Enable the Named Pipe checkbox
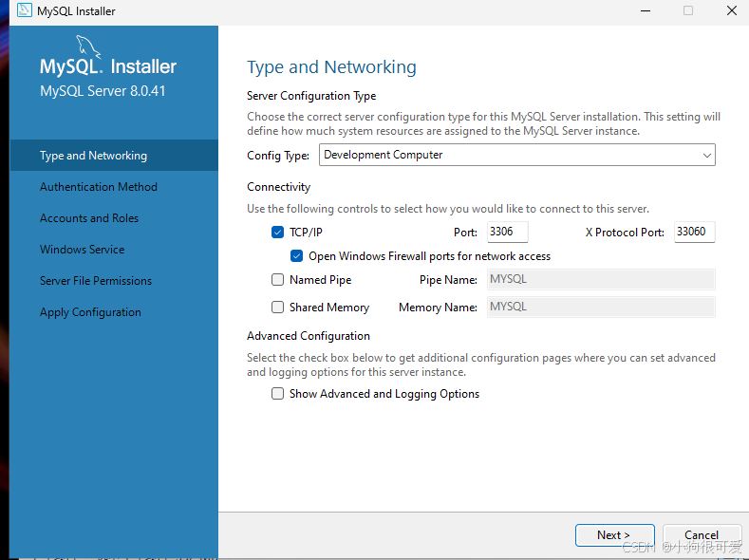The width and height of the screenshot is (749, 560). coord(277,279)
